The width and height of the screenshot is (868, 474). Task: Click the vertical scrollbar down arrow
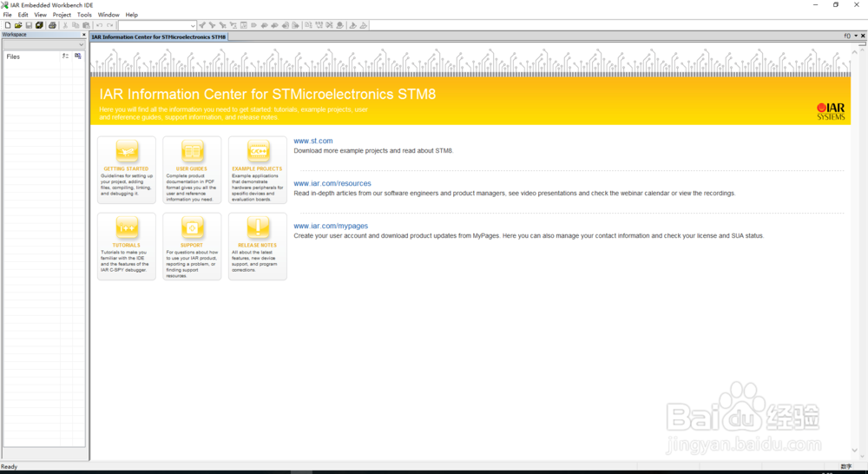[x=854, y=451]
